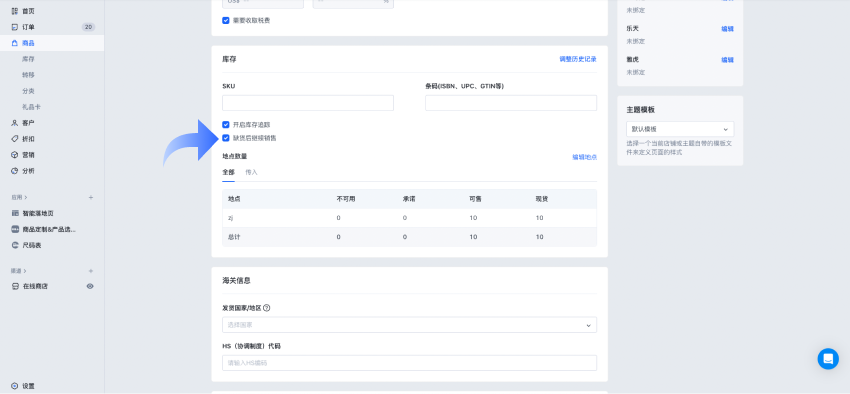The height and width of the screenshot is (394, 850).
Task: Open 客户 customers person icon
Action: coord(15,123)
